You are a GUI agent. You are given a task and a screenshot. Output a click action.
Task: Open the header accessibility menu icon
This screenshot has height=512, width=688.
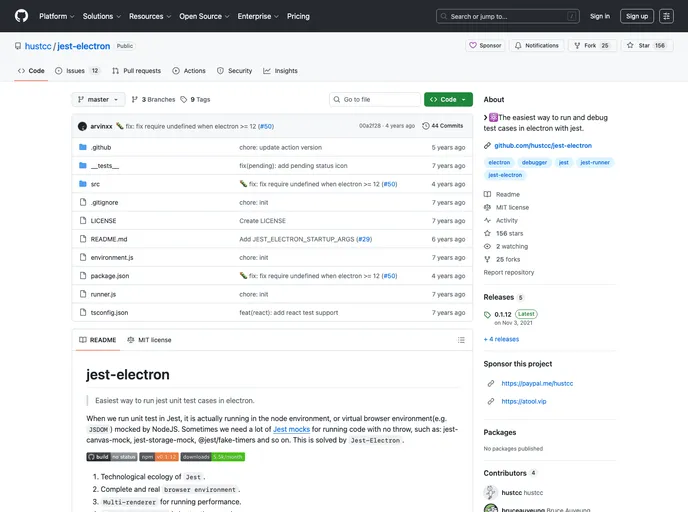666,16
